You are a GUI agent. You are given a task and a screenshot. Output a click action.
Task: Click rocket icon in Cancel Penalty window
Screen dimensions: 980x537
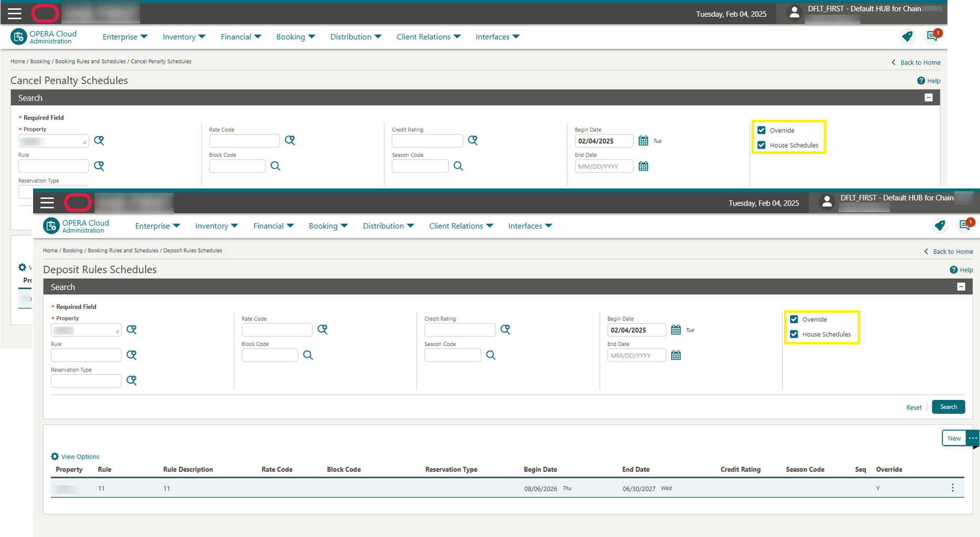click(x=907, y=36)
